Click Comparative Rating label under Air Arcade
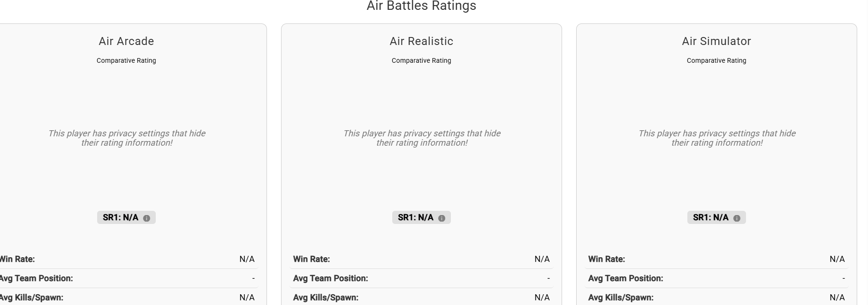This screenshot has height=305, width=868. [x=126, y=60]
